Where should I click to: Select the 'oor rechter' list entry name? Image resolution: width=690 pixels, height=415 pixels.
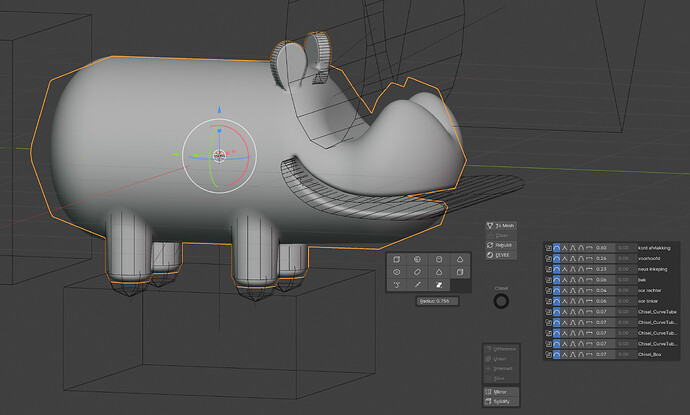[650, 290]
